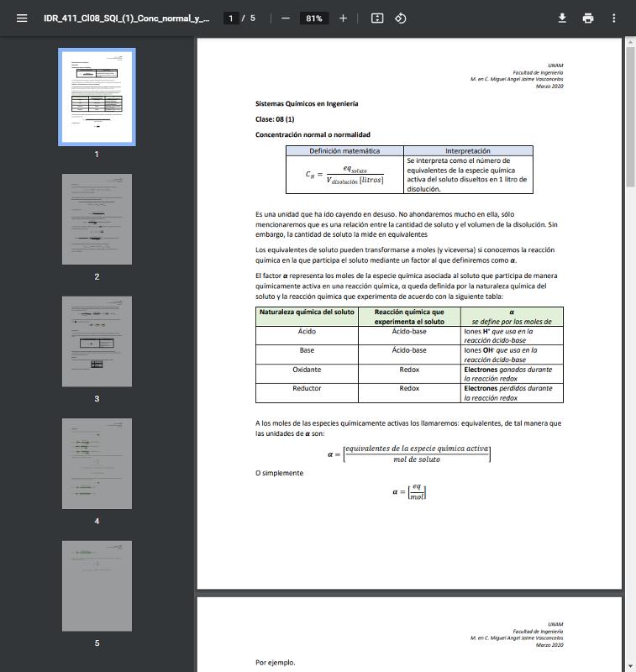Toggle the sidebar hamburger menu
Screen dimensions: 636x672
[x=22, y=18]
